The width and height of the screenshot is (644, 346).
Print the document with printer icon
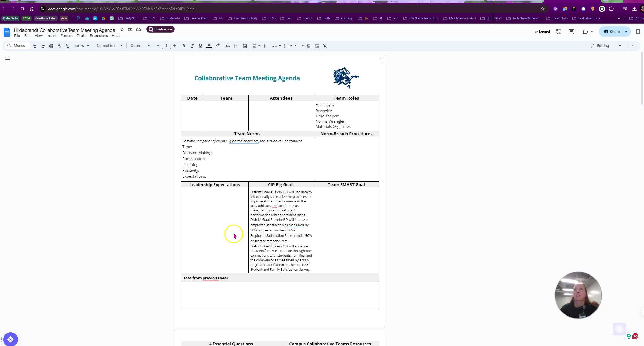[51, 46]
